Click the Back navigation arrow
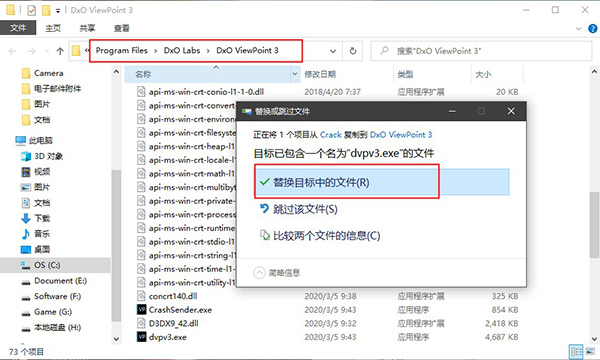 (13, 51)
